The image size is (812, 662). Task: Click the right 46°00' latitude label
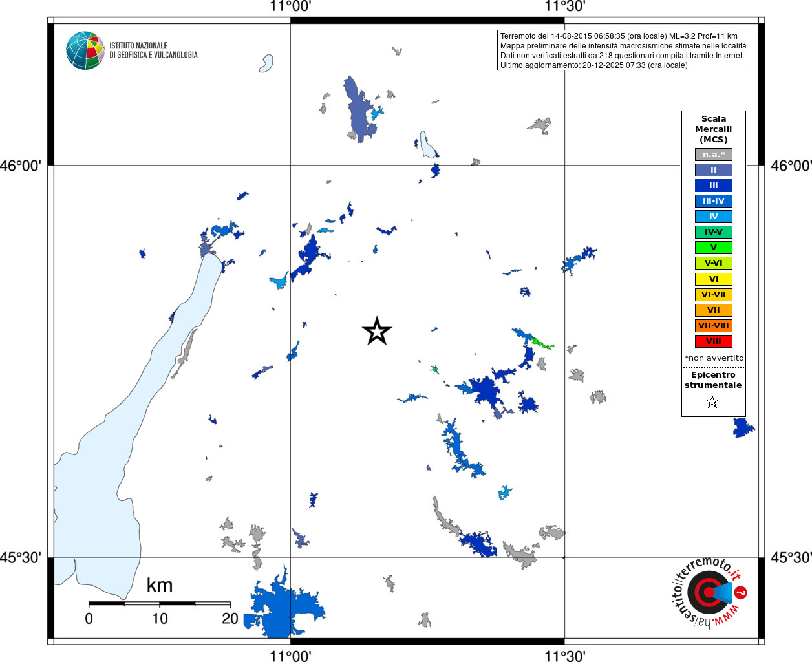[791, 165]
